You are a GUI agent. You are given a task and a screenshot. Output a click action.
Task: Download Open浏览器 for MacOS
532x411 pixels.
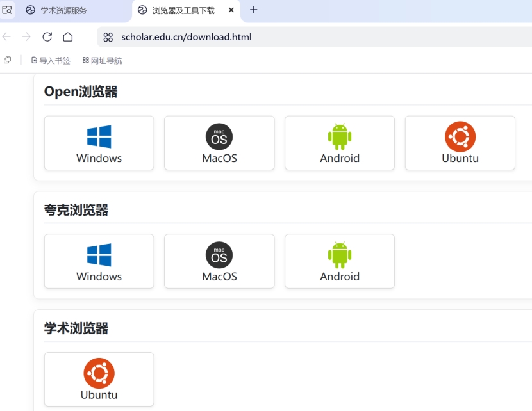pos(219,143)
